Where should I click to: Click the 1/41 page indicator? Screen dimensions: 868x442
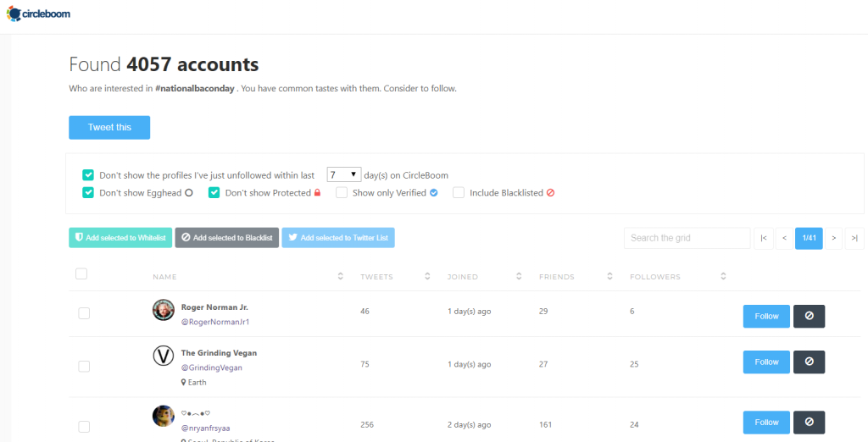click(x=809, y=238)
